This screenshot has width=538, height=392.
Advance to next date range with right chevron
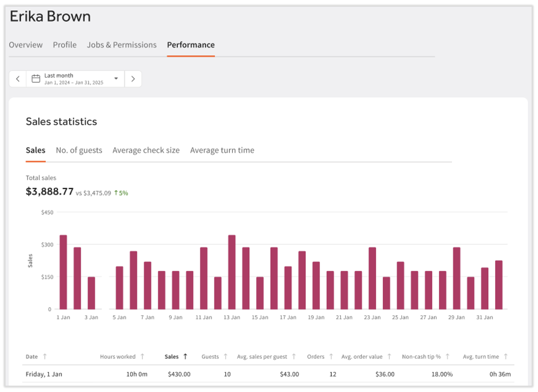133,79
